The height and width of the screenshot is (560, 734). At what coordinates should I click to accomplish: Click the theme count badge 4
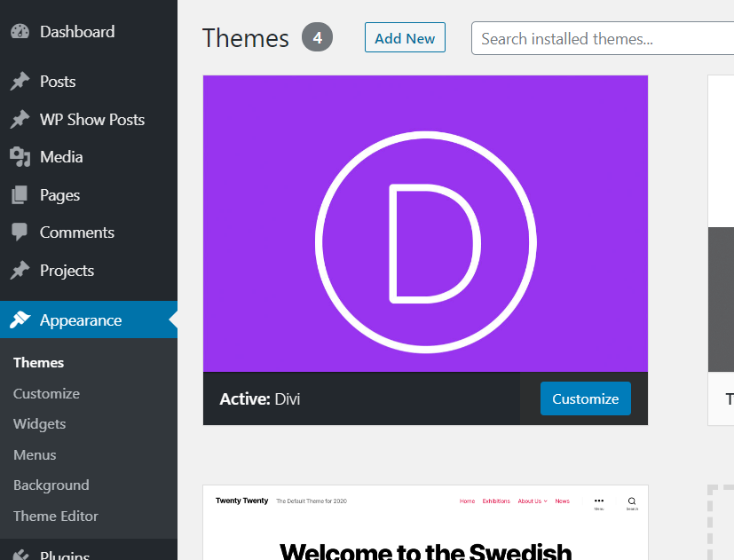click(x=318, y=37)
